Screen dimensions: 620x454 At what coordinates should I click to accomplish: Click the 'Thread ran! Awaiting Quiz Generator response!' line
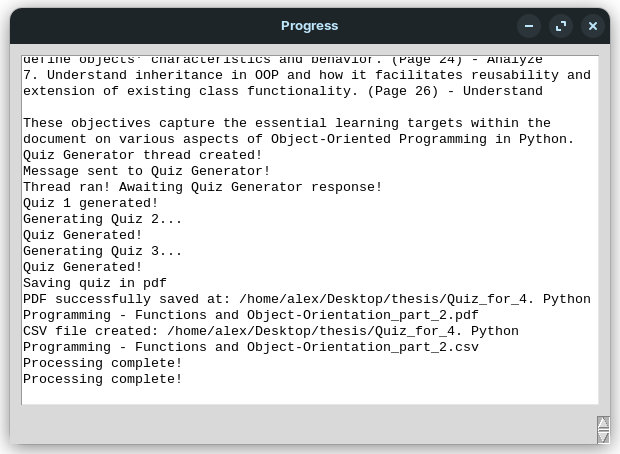[x=202, y=187]
